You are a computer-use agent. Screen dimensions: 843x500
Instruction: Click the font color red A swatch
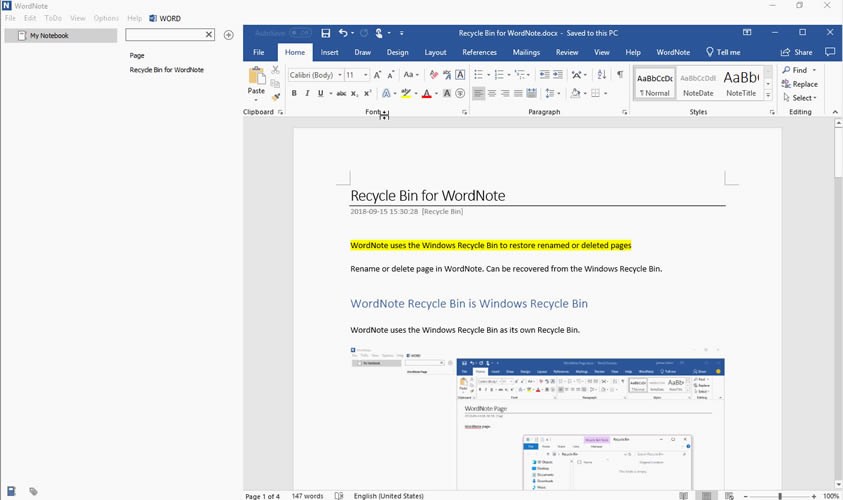427,93
